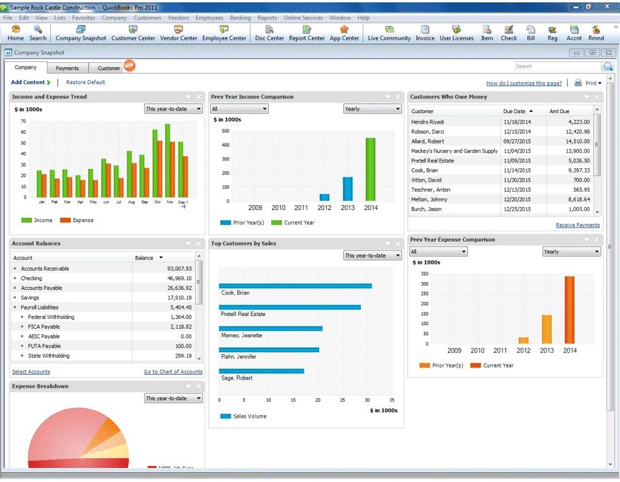Select the Hendro Riyadi customer row
The image size is (620, 482).
tap(500, 122)
